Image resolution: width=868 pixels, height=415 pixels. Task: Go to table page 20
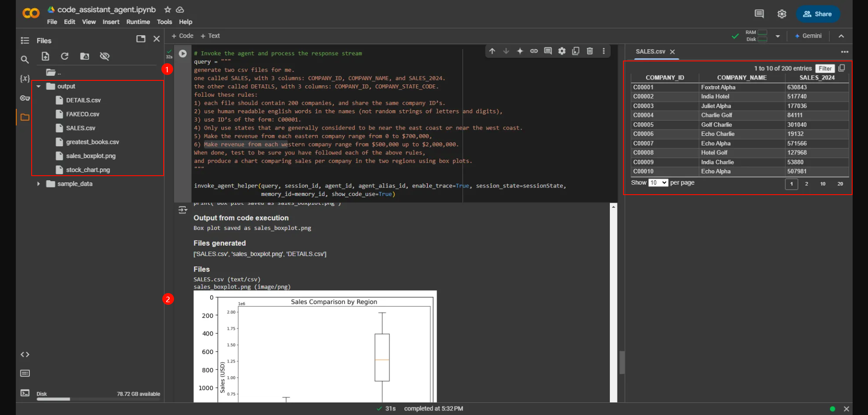pos(840,184)
